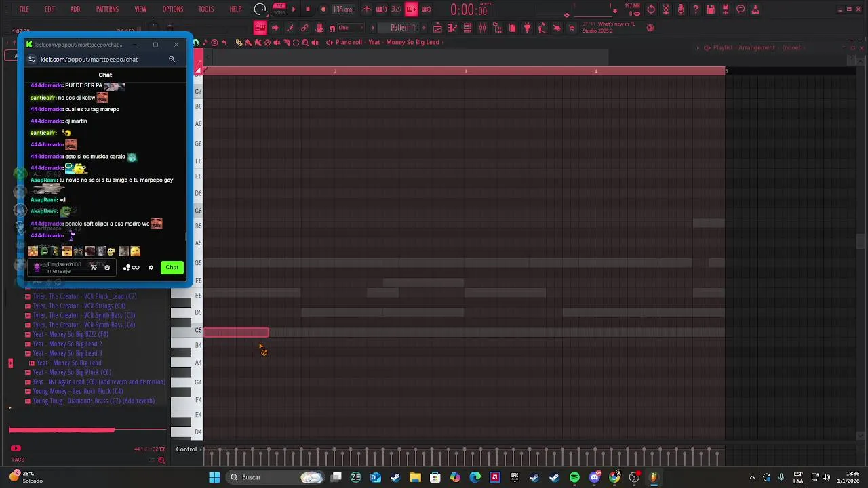Click the link chain icon in toolbar
Viewport: 868px width, 488px height.
tap(304, 28)
